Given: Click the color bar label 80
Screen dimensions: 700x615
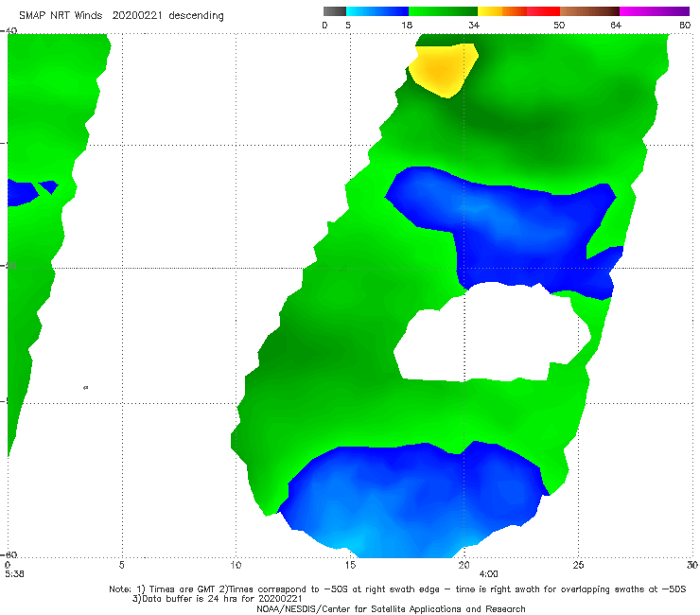Looking at the screenshot, I should (685, 25).
